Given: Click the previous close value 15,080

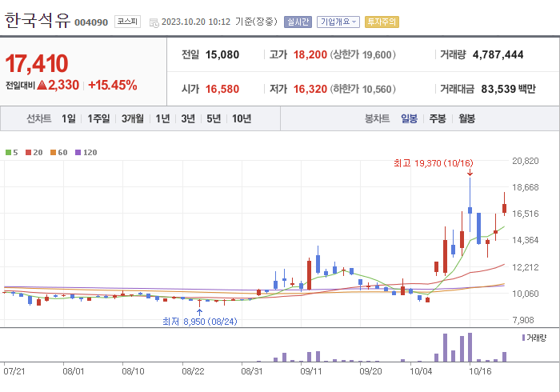Looking at the screenshot, I should tap(222, 54).
